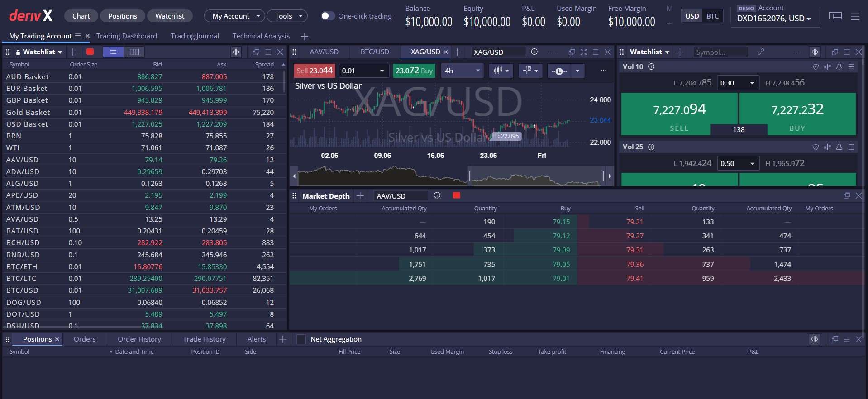Enable the Net Aggregation checkbox
868x399 pixels.
[301, 339]
